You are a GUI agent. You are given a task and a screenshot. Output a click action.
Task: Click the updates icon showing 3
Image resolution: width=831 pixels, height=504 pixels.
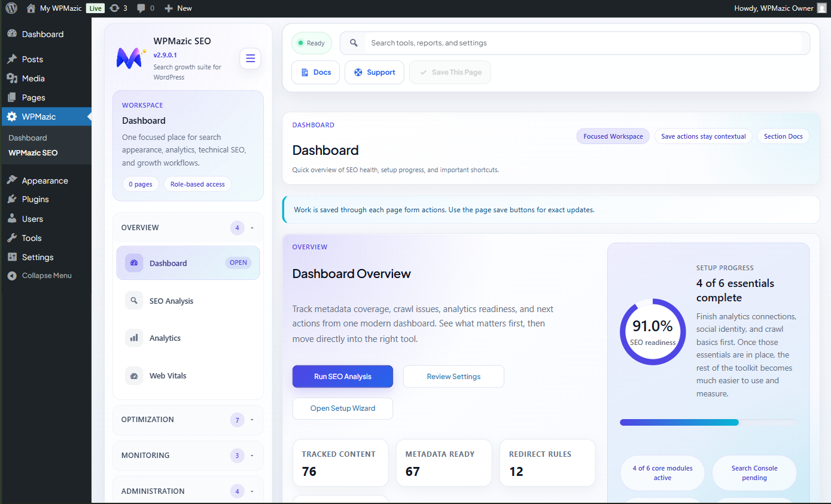coord(114,8)
